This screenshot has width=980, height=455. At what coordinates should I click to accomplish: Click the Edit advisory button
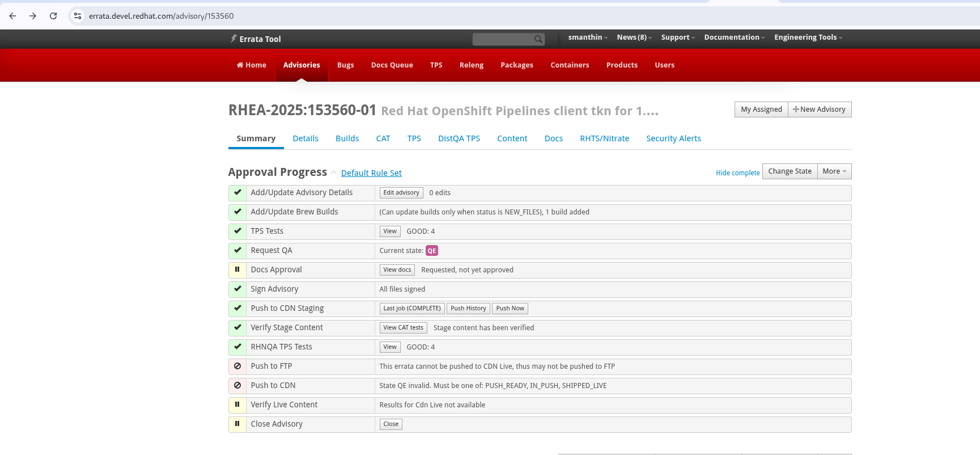[401, 193]
